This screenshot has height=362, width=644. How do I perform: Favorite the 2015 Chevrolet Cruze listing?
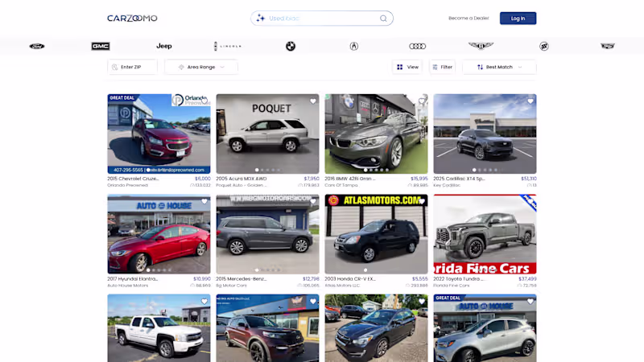(x=204, y=101)
